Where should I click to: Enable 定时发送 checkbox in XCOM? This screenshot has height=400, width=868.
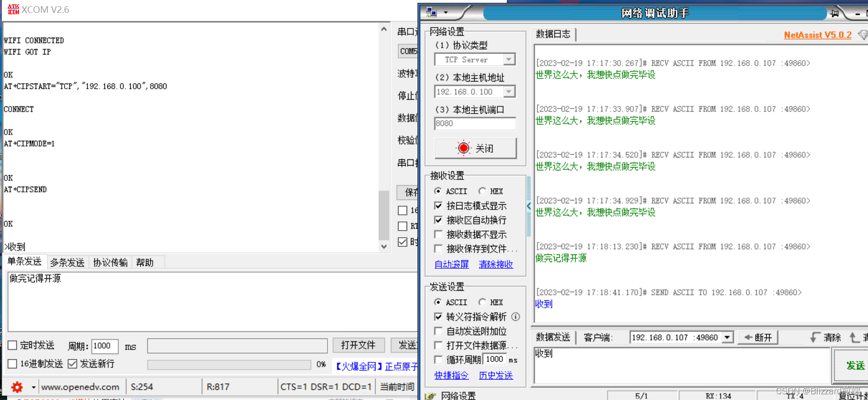[x=13, y=345]
